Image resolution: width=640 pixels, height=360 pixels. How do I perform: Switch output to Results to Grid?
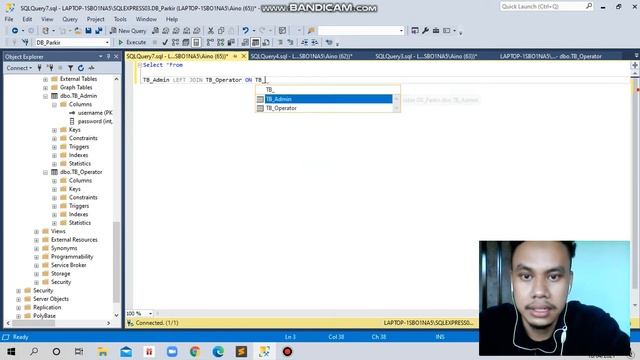click(255, 42)
